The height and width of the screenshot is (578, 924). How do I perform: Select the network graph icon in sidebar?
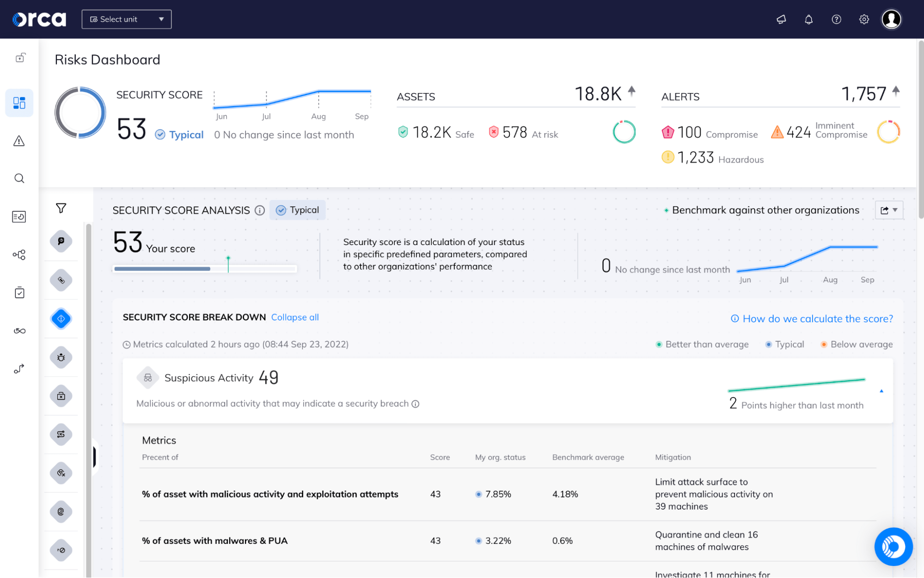pos(19,255)
